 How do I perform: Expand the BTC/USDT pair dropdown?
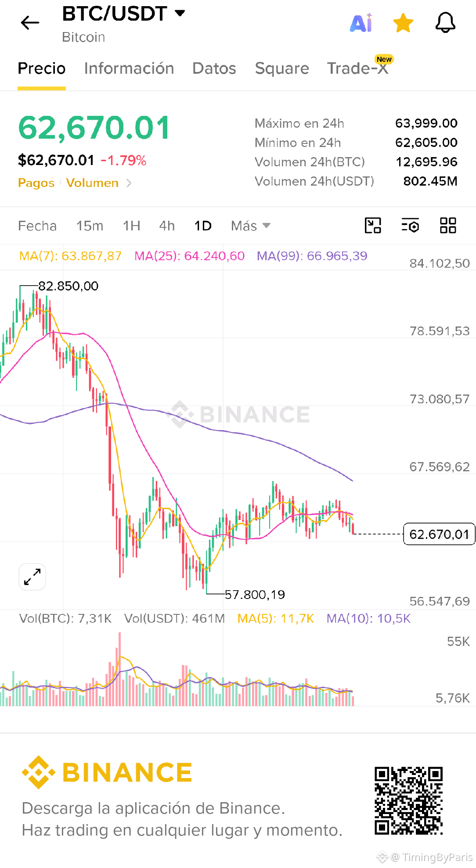point(180,13)
